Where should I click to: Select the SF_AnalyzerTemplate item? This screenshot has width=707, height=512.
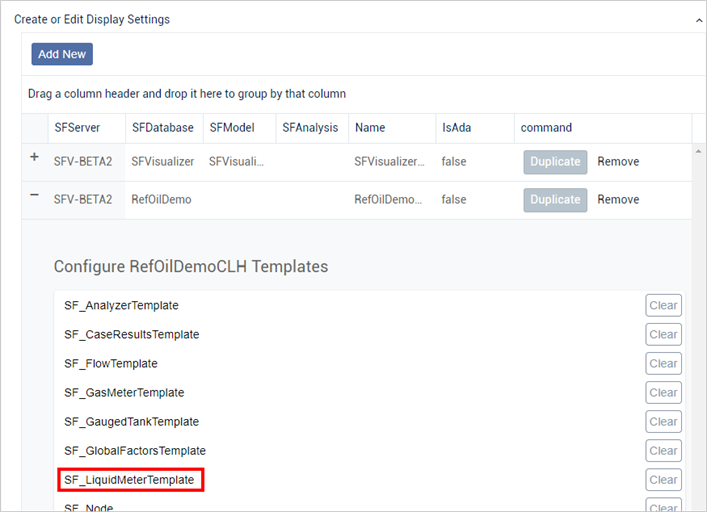[x=121, y=306]
